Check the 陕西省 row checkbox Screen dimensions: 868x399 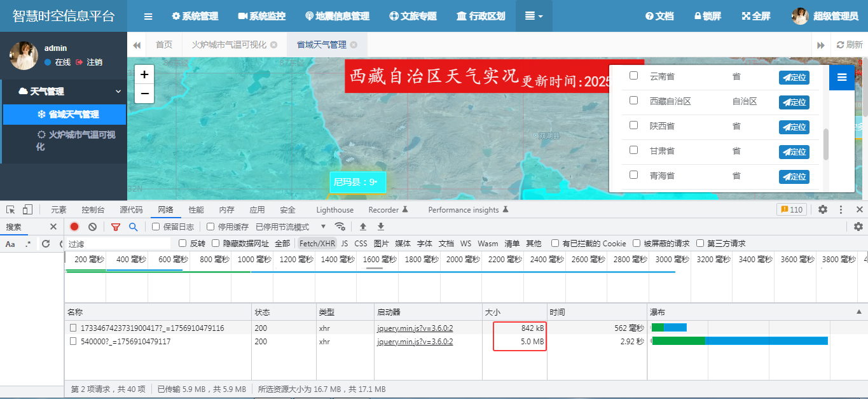coord(633,125)
